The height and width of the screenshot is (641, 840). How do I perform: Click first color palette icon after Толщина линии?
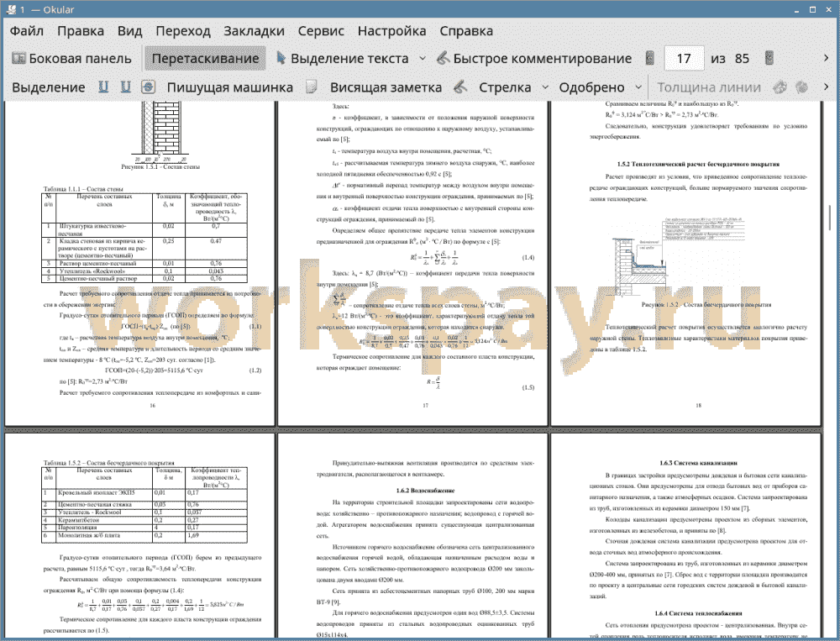pos(780,87)
